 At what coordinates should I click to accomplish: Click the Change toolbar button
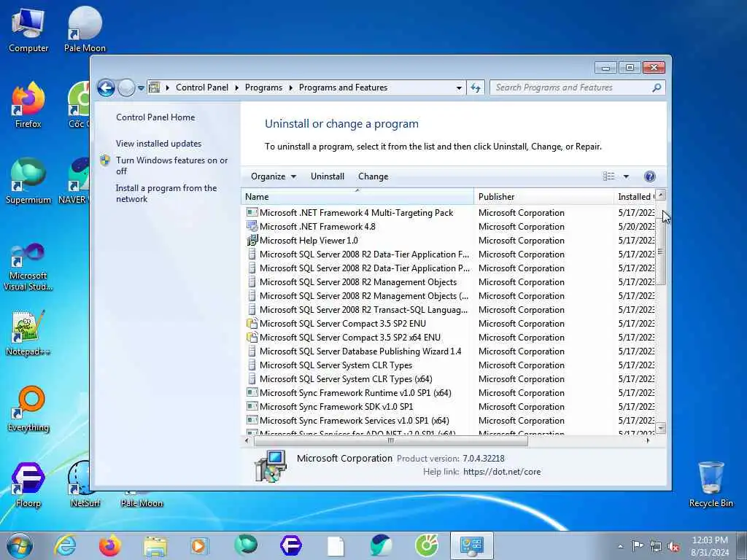point(373,176)
